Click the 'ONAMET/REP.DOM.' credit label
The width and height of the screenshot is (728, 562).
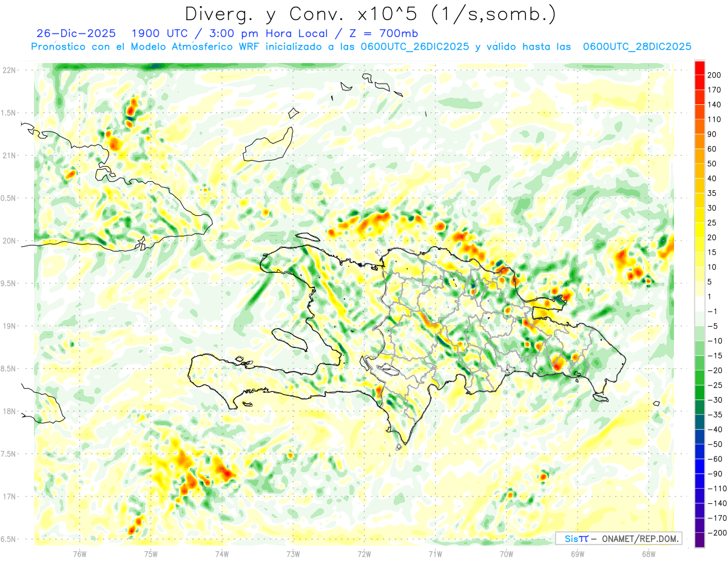tap(640, 538)
